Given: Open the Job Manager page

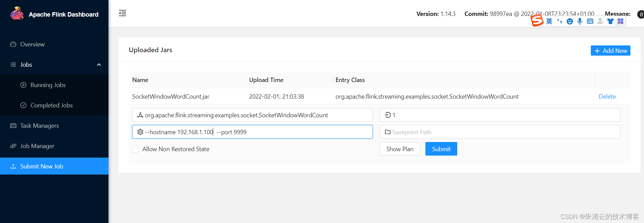Looking at the screenshot, I should click(54, 146).
